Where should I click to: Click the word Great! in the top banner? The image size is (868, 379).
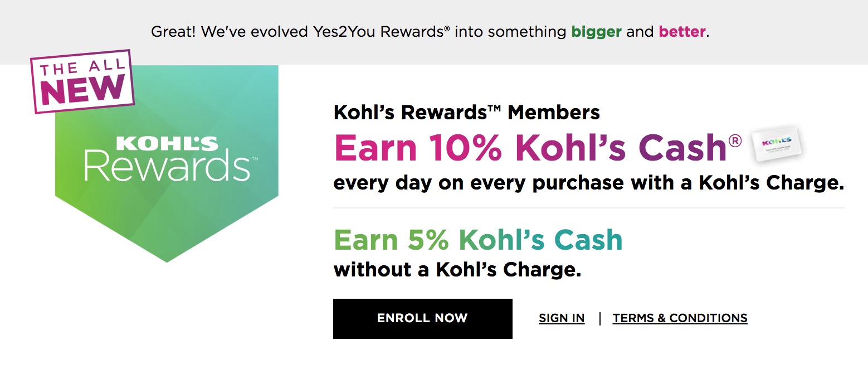point(174,32)
